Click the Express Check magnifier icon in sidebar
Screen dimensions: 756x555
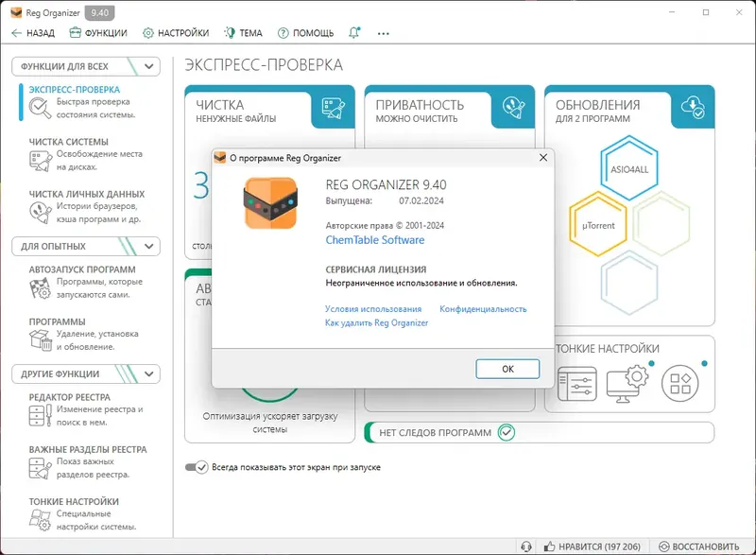tap(40, 108)
